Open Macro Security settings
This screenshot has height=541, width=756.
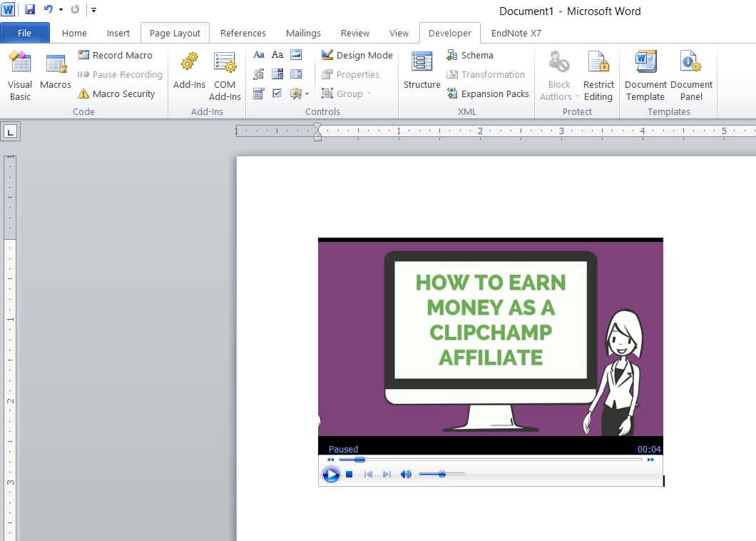[116, 93]
